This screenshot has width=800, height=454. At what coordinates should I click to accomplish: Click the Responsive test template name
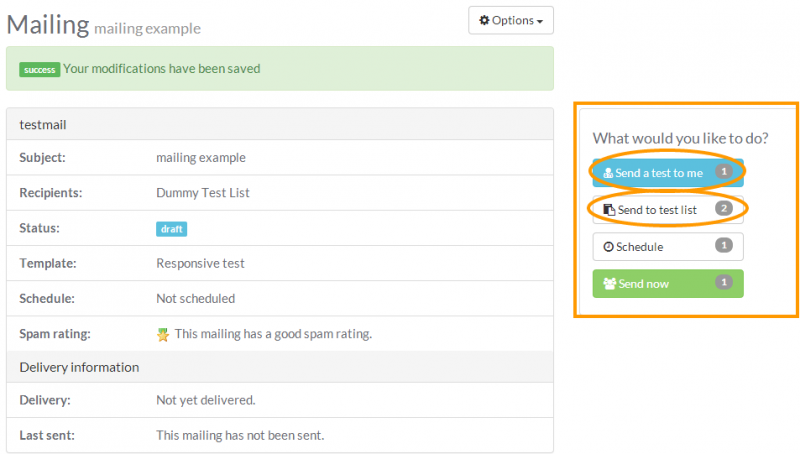[200, 264]
